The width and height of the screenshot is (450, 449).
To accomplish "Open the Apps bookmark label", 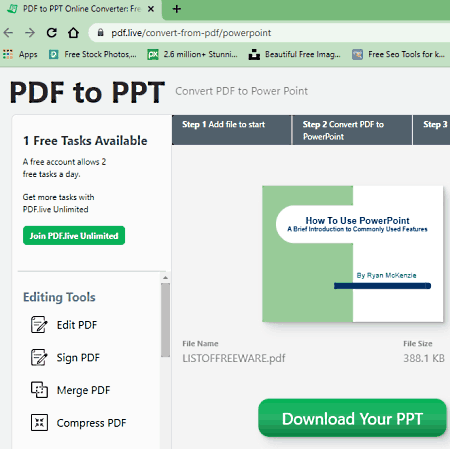I will click(28, 54).
